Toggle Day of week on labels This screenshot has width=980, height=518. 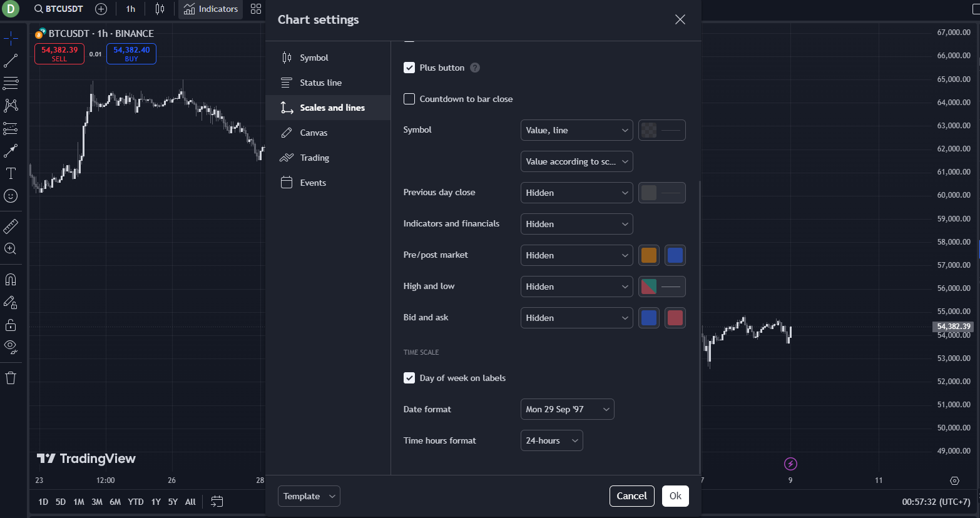[x=409, y=378]
